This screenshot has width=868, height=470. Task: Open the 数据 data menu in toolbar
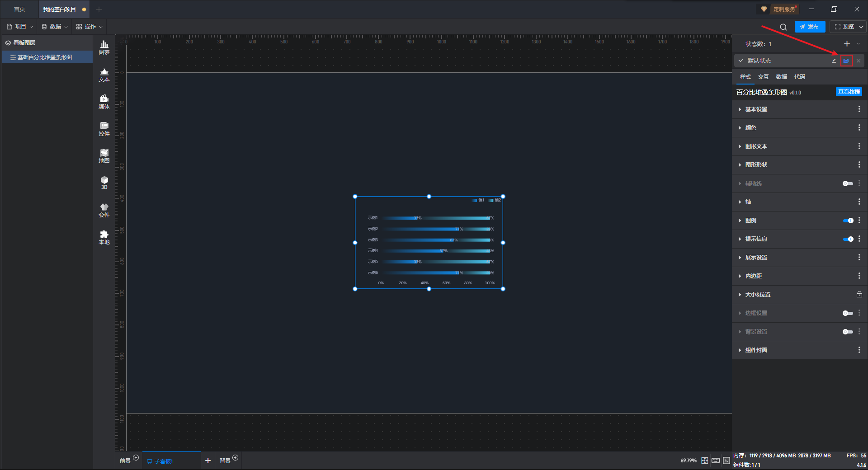tap(55, 27)
